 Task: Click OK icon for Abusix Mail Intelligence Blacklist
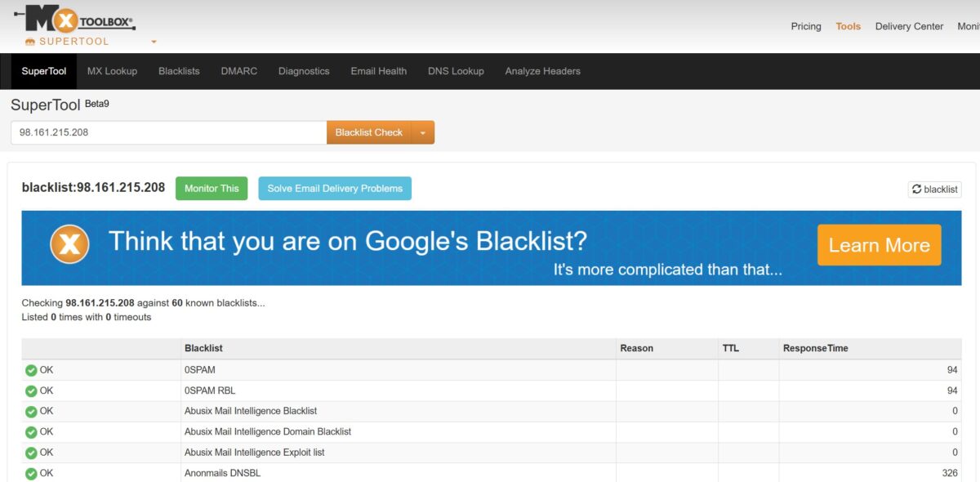point(31,411)
